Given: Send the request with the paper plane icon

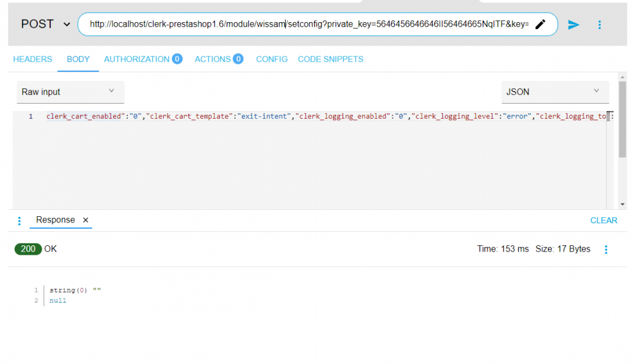Looking at the screenshot, I should coord(573,24).
